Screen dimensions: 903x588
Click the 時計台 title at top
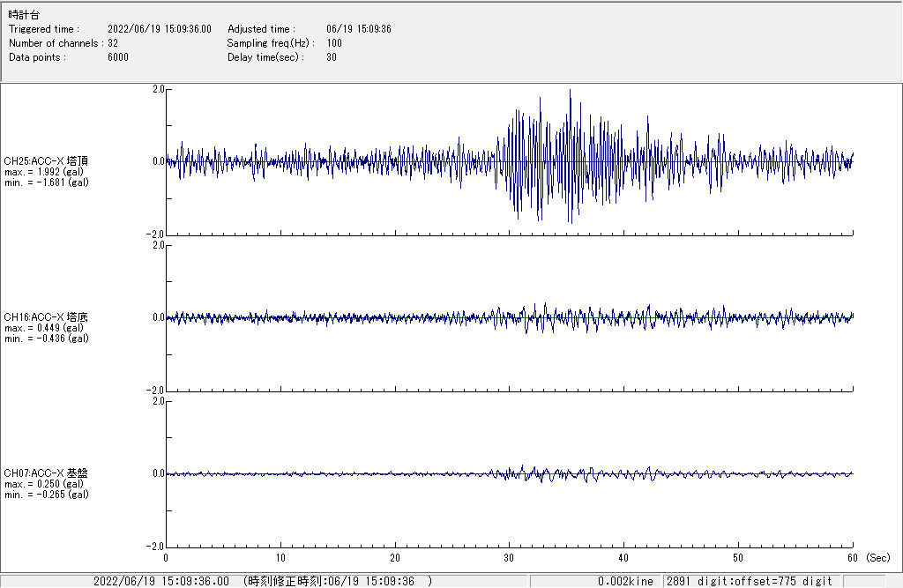coord(24,15)
